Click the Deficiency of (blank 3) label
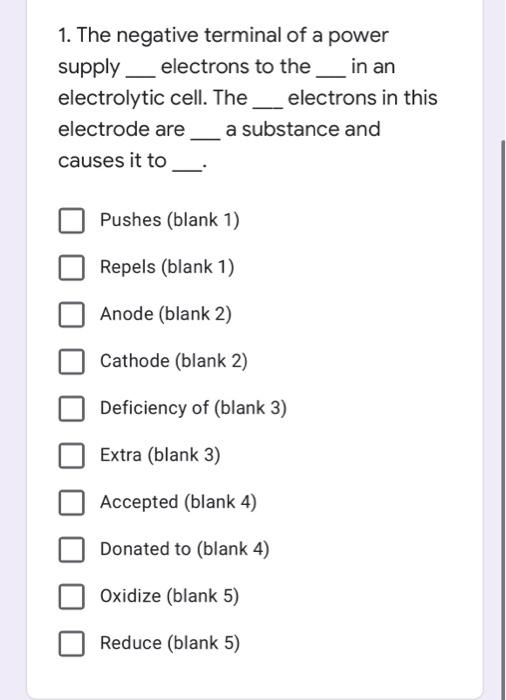Screen dimensions: 506x700 coord(193,408)
